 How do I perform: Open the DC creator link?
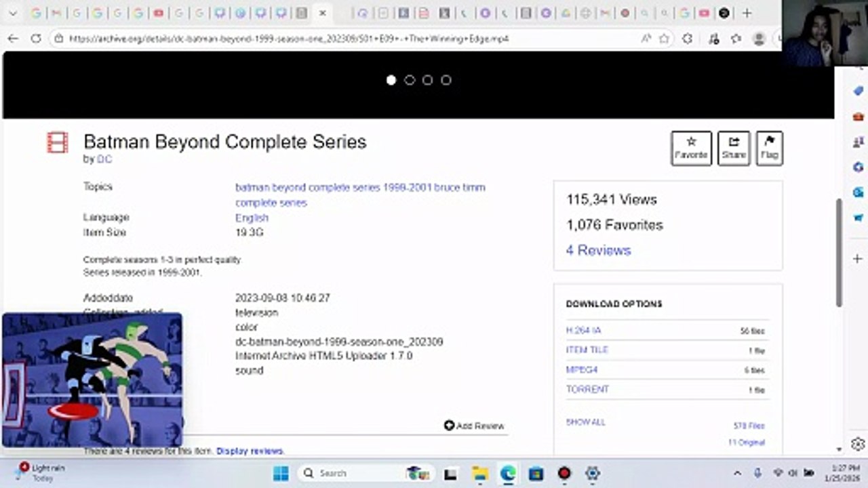tap(104, 159)
